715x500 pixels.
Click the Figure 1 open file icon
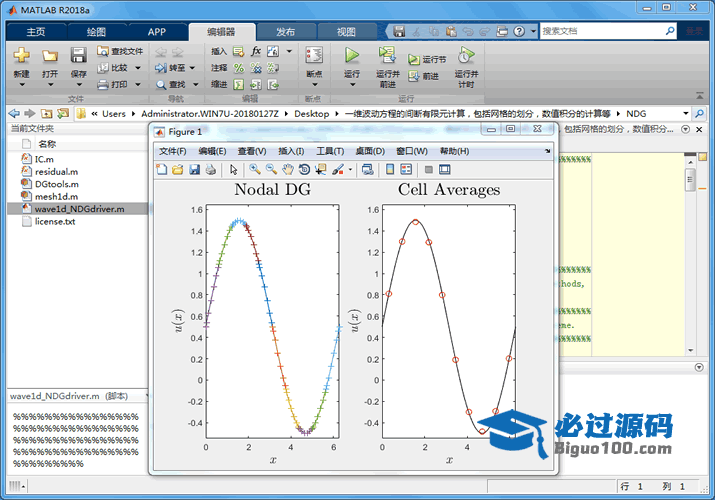[x=178, y=170]
